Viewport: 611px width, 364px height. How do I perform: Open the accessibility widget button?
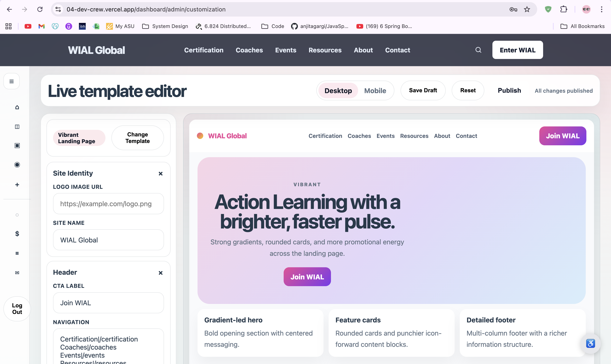(x=590, y=343)
